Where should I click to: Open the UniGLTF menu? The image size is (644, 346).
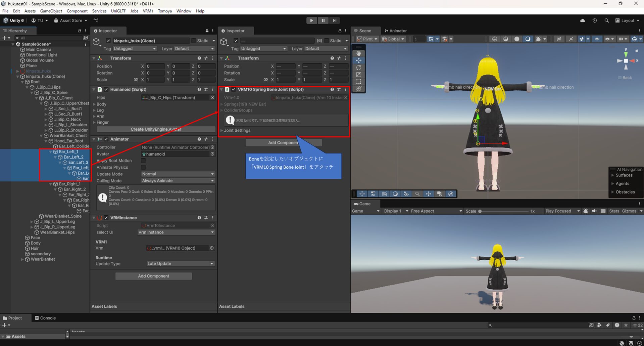pos(118,11)
